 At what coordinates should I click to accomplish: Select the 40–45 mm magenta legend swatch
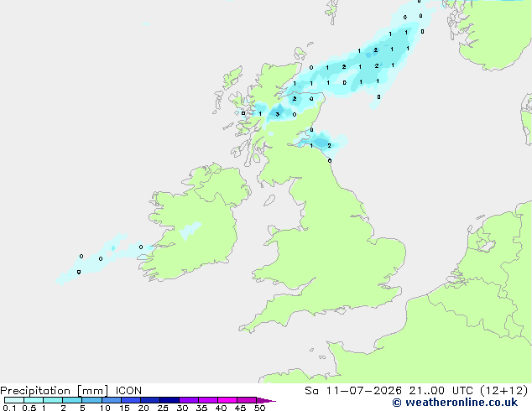[x=227, y=400]
